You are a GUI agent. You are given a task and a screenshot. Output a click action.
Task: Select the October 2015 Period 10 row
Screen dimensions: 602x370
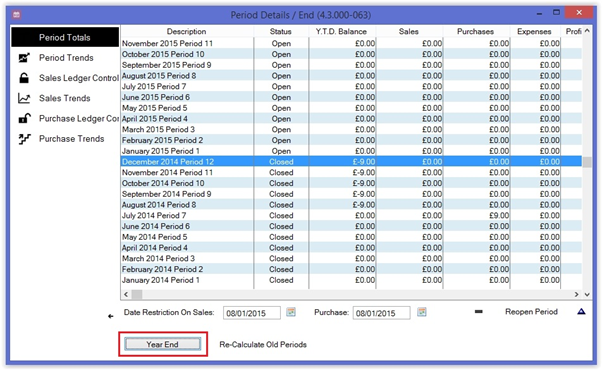point(351,54)
